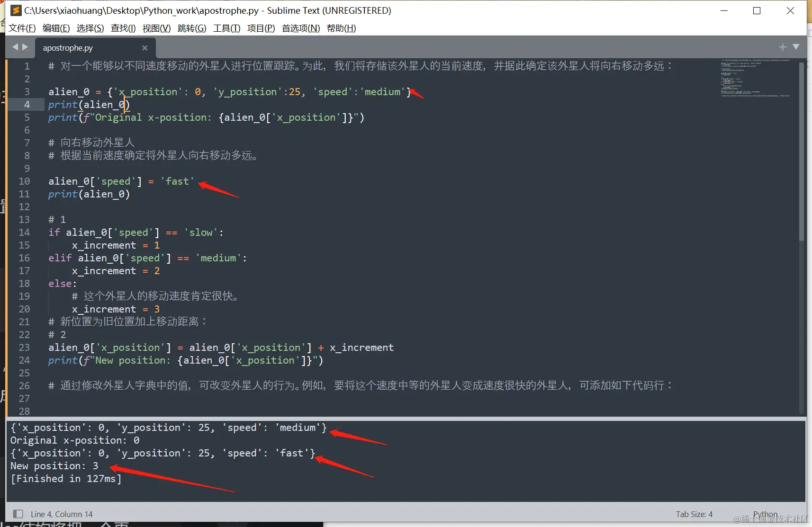The height and width of the screenshot is (527, 812).
Task: Open the 跳转(G) menu
Action: pos(192,28)
